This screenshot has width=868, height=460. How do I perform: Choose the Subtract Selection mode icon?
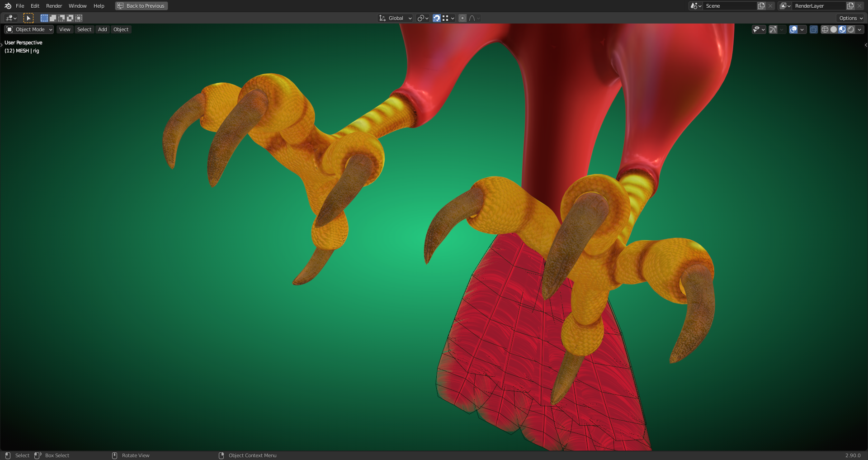(x=61, y=18)
